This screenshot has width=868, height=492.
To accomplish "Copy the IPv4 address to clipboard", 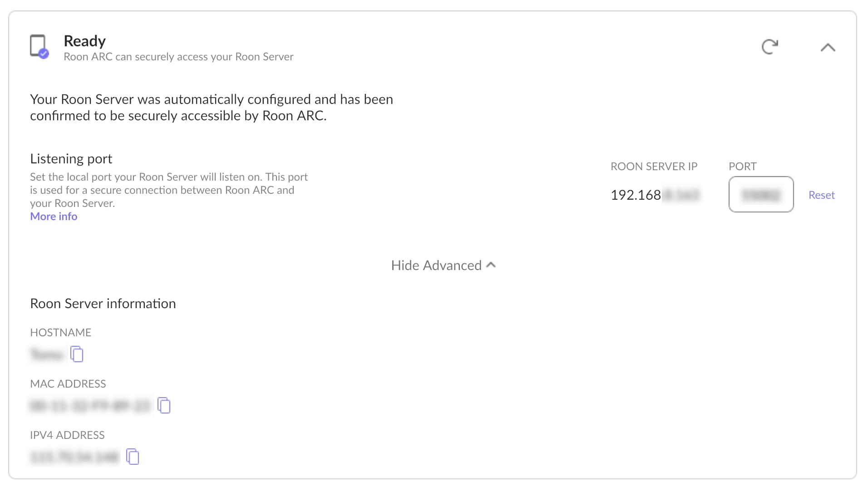I will click(x=133, y=457).
